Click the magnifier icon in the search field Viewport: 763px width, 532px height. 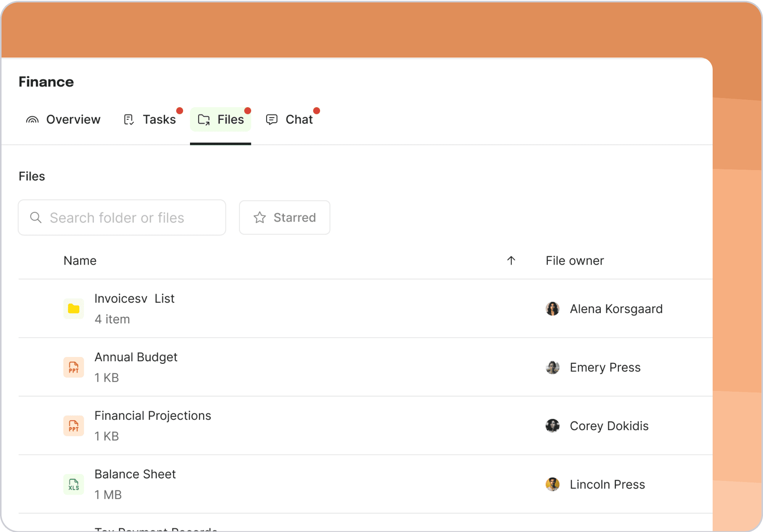tap(36, 217)
